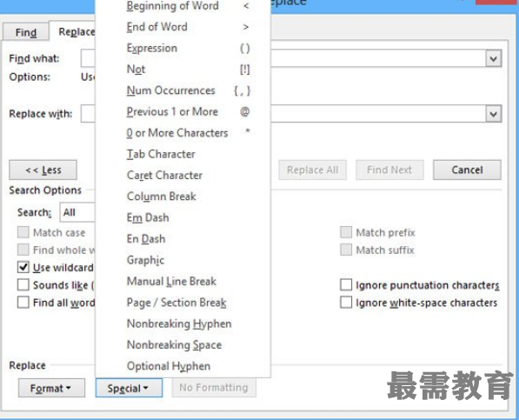
Task: Toggle the Match prefix checkbox
Action: pos(346,232)
